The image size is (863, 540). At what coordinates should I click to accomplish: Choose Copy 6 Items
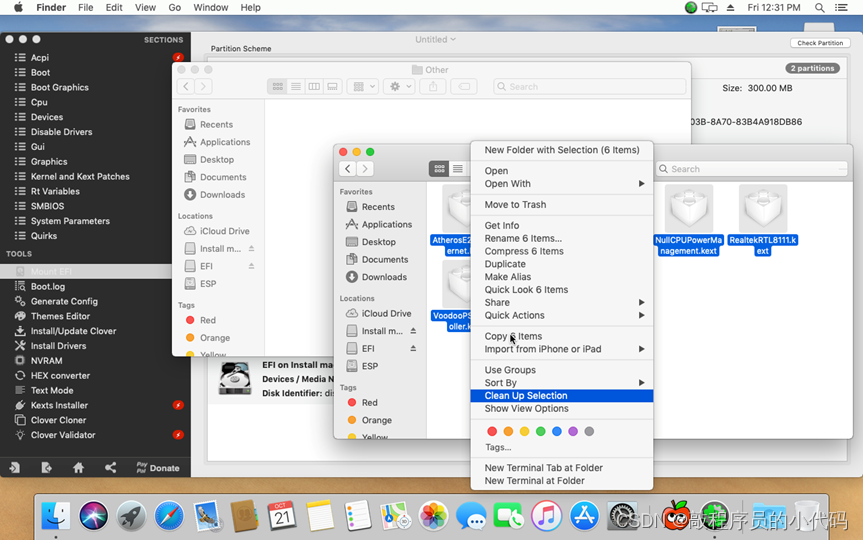(x=562, y=336)
